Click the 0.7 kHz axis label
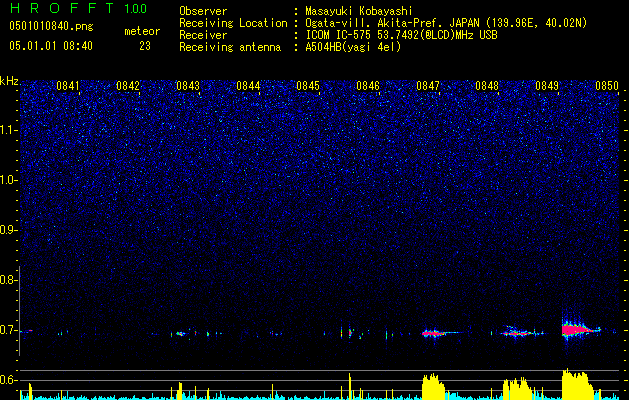 point(8,330)
